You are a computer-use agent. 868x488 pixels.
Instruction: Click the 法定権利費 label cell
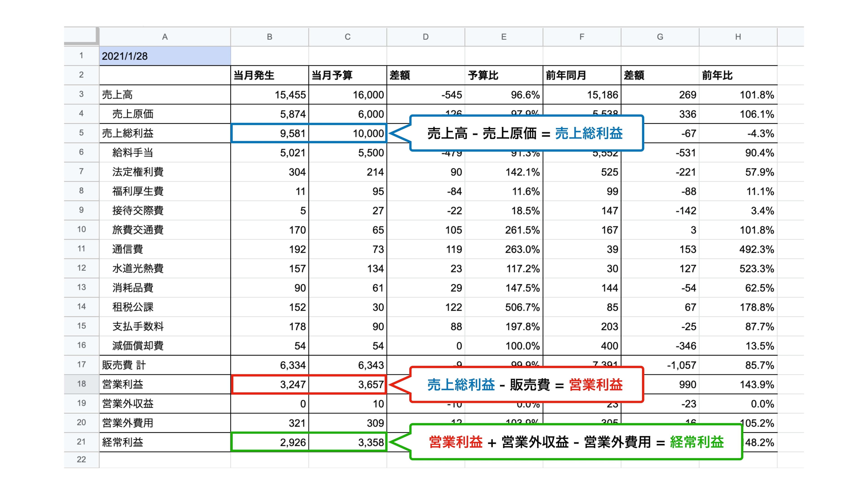click(165, 172)
